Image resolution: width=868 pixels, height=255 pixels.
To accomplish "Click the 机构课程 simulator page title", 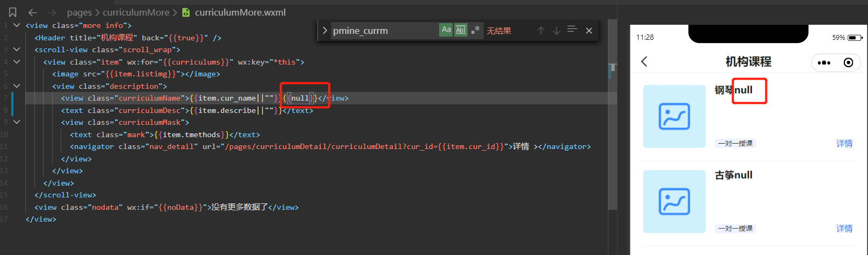I will point(748,62).
